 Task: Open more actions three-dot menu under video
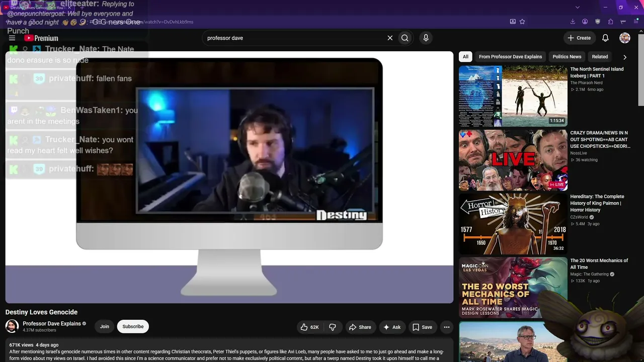coord(446,327)
